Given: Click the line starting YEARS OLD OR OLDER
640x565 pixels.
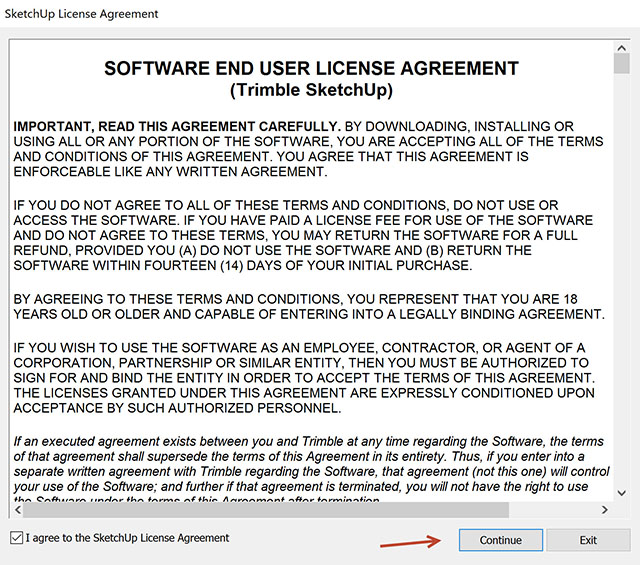Looking at the screenshot, I should pos(309,314).
